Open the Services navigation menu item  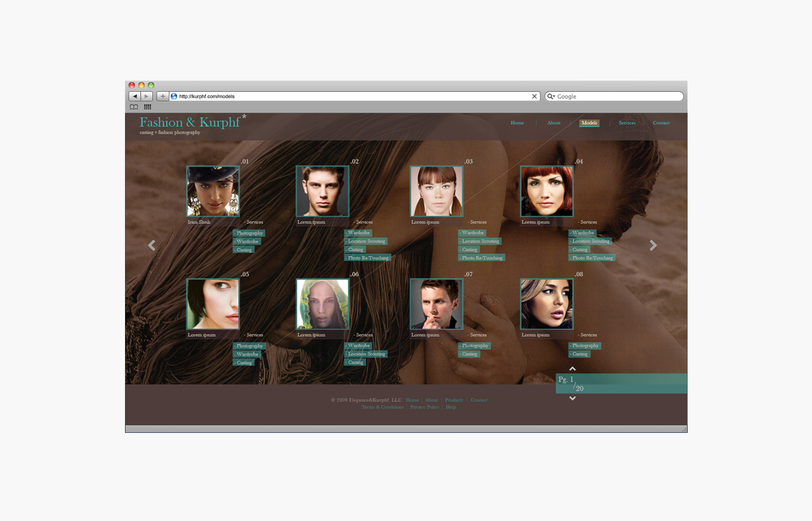click(627, 123)
